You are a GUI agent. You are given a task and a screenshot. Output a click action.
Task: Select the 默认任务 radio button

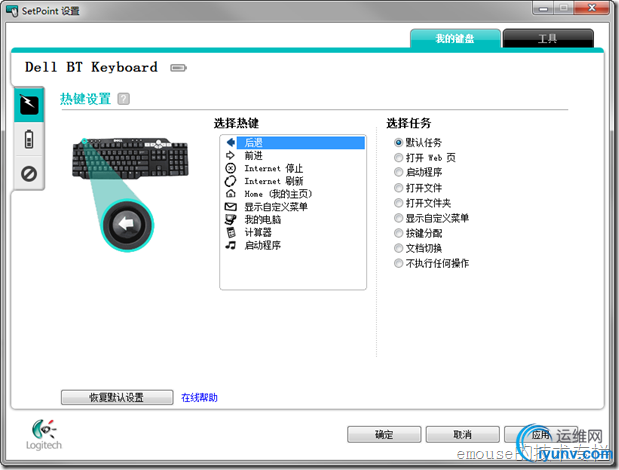coord(398,142)
